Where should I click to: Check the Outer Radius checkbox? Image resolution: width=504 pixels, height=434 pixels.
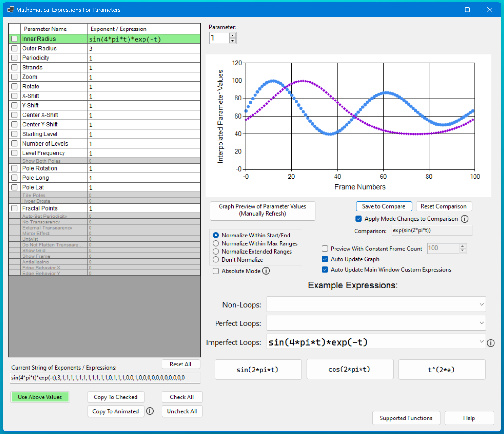(14, 48)
